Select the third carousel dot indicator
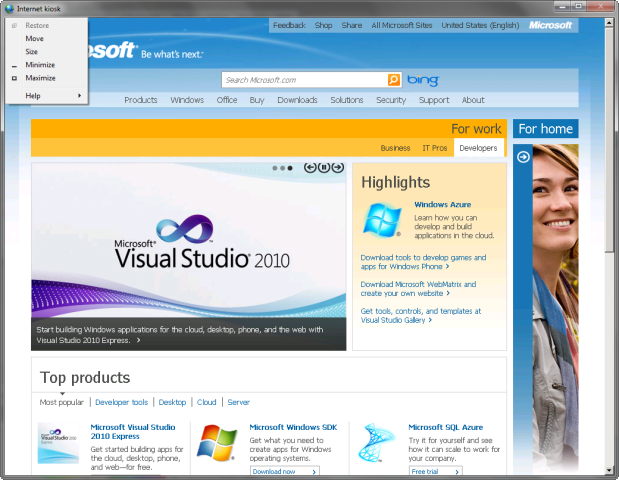 pyautogui.click(x=290, y=168)
